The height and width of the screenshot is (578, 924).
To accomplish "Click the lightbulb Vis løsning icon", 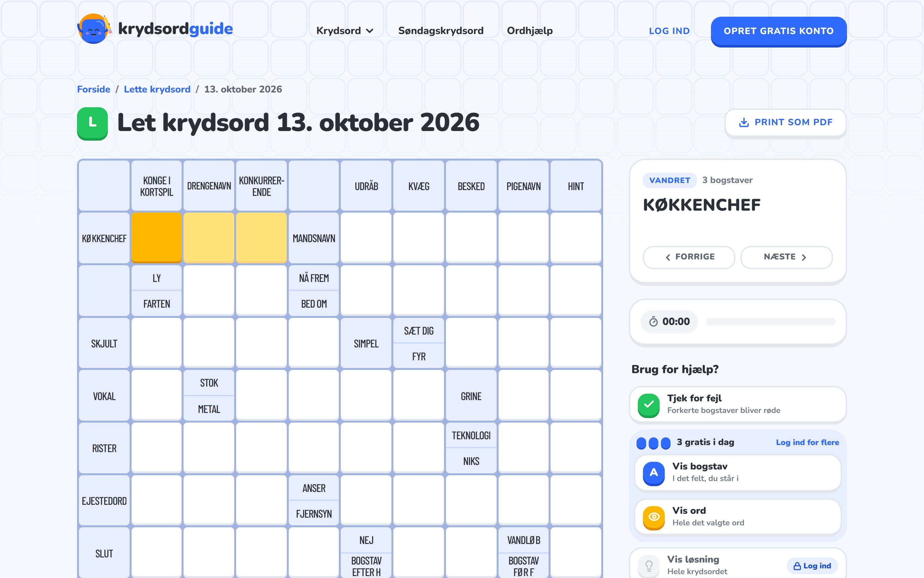I will pos(649,566).
